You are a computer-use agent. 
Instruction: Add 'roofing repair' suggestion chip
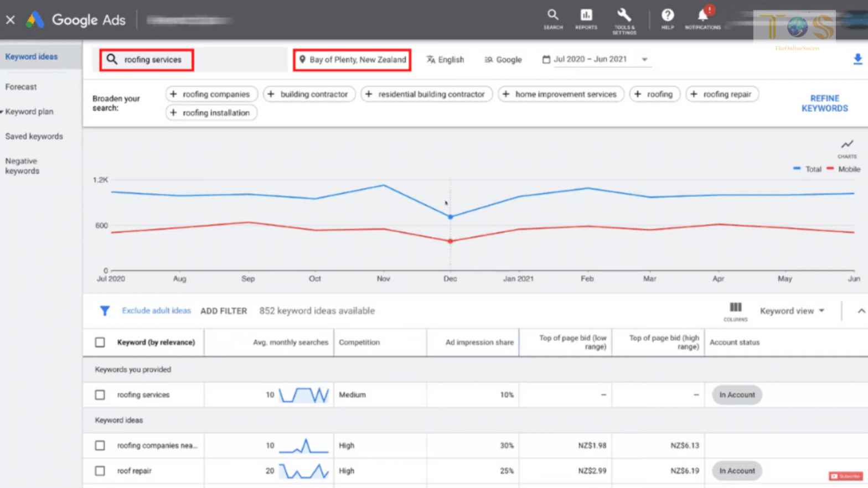[x=722, y=94]
